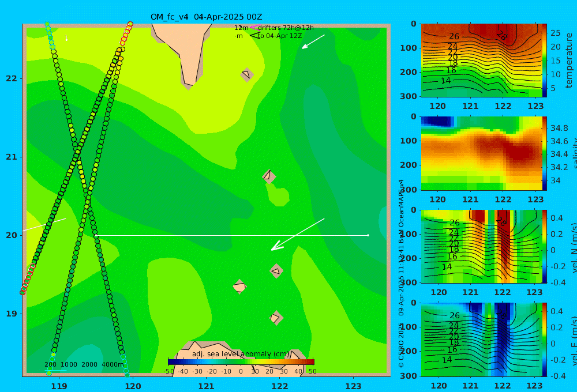Click the salinity panel colour bar
This screenshot has width=577, height=392.
point(544,153)
